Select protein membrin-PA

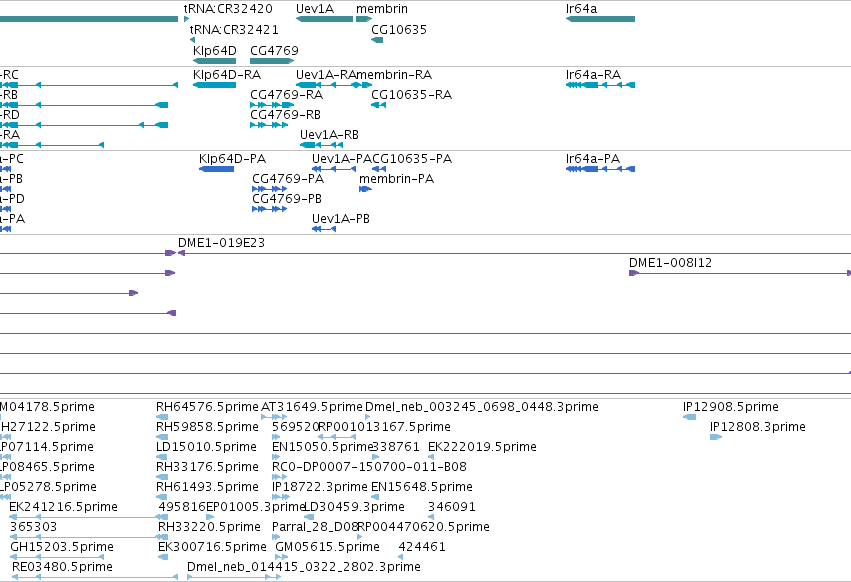(365, 189)
